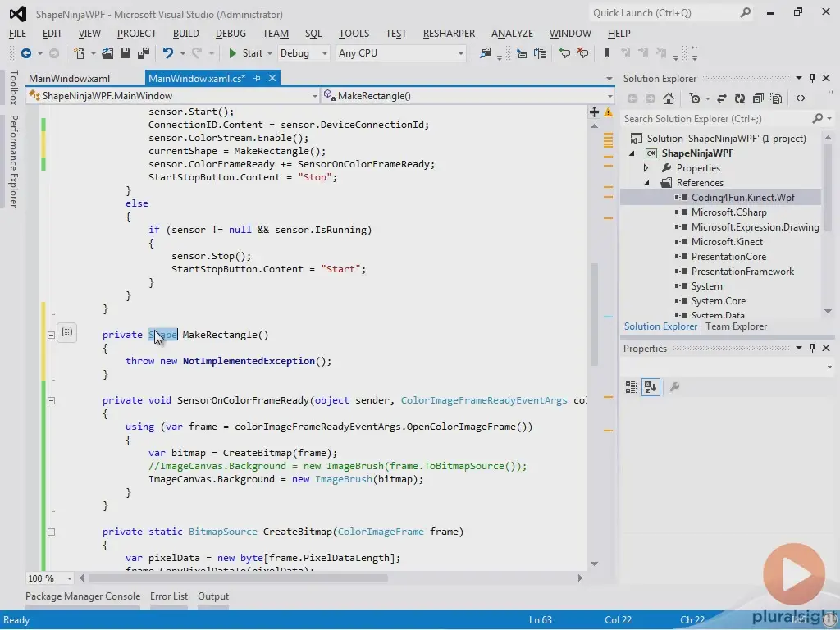The width and height of the screenshot is (840, 630).
Task: Click the decrease line indent toolbar icon
Action: pyautogui.click(x=522, y=53)
